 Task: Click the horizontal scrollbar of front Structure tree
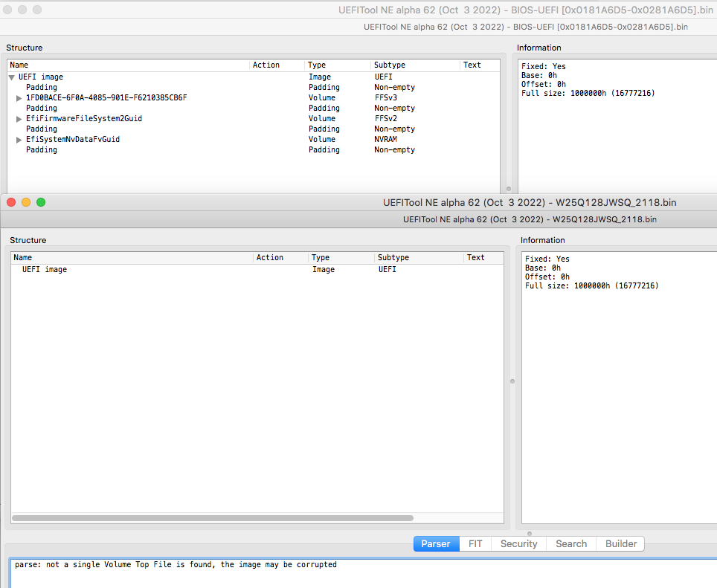coord(213,518)
